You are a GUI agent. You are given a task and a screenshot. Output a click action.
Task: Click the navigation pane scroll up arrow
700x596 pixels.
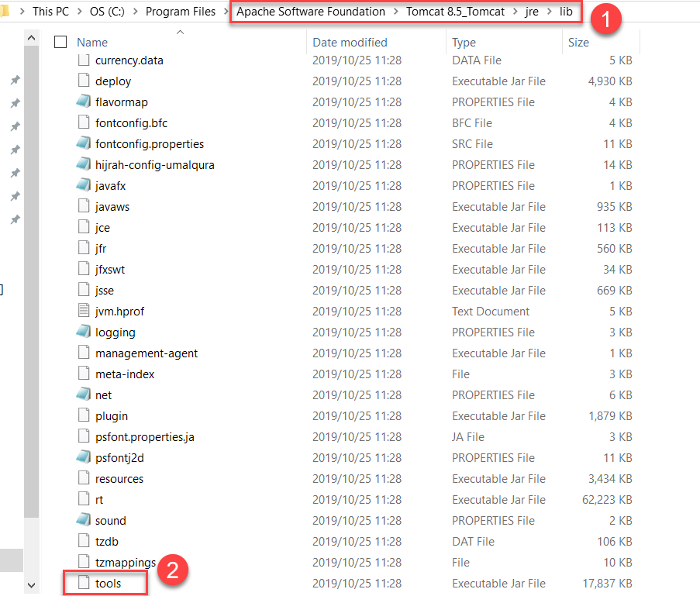[x=31, y=38]
